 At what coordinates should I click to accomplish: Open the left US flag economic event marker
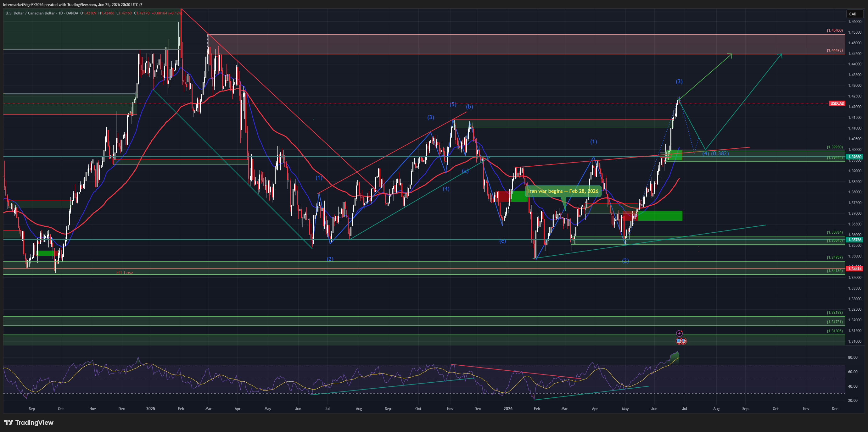[679, 341]
